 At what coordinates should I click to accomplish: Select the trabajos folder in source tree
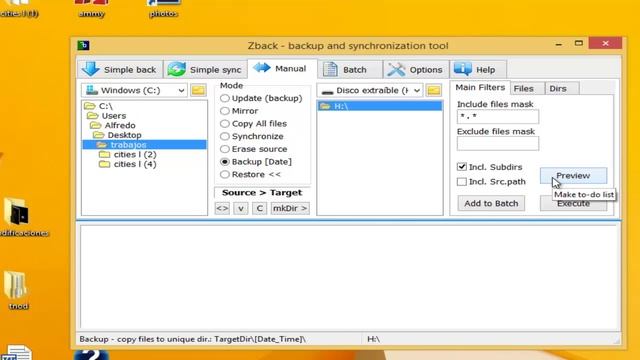(x=144, y=145)
